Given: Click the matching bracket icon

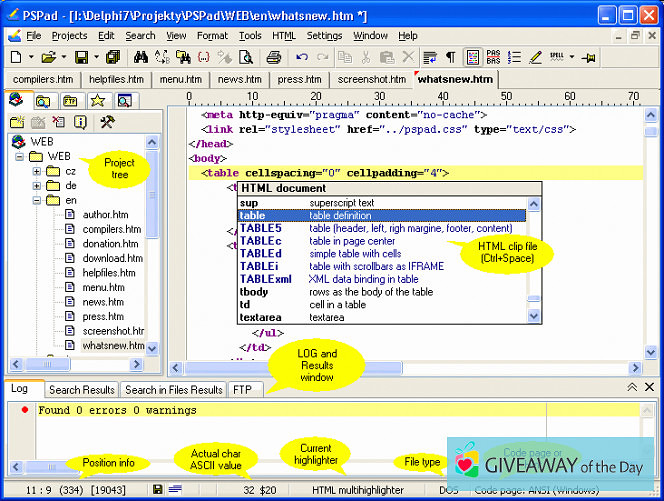Looking at the screenshot, I should [204, 57].
